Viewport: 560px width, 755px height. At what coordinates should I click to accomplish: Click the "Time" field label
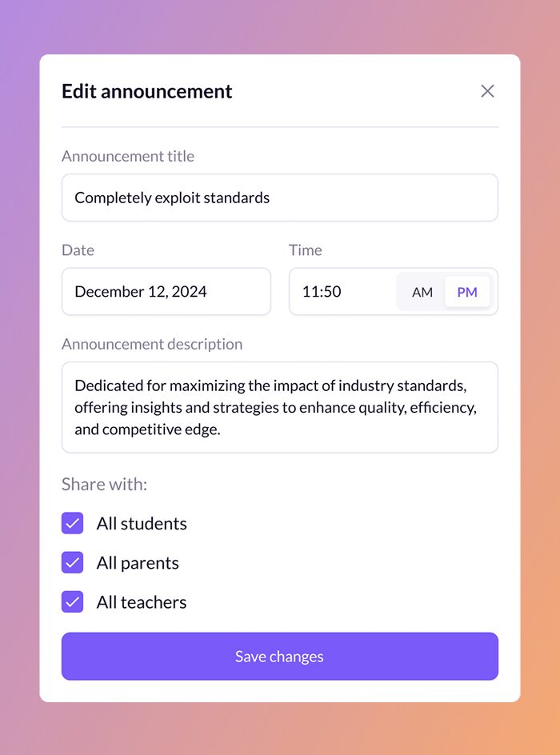click(306, 250)
